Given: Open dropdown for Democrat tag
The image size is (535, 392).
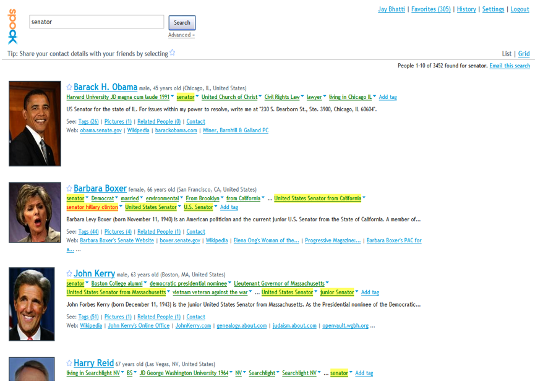Looking at the screenshot, I should click(x=117, y=198).
